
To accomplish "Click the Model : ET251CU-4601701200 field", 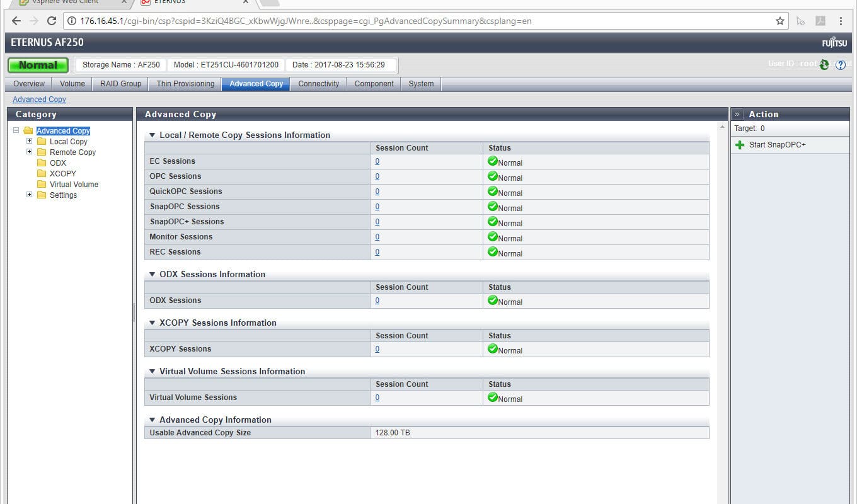I will point(226,65).
